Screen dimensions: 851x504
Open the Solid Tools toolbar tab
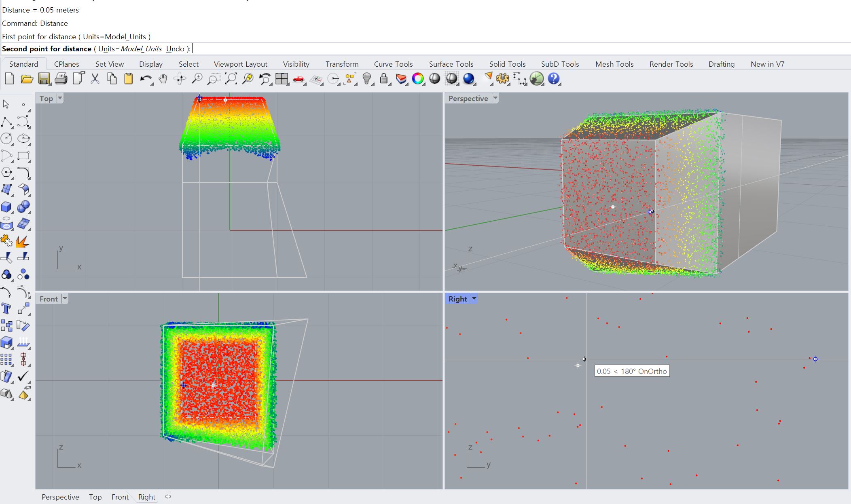508,64
